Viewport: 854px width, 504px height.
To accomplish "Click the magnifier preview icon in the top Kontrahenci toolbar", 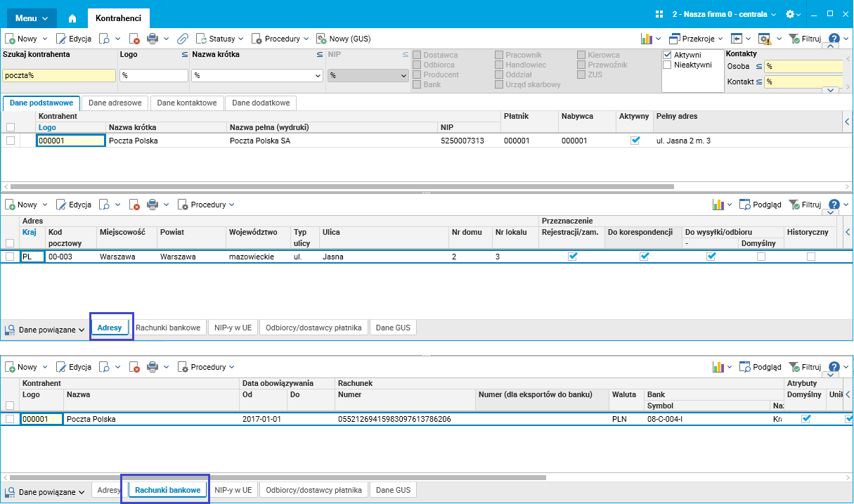I will [x=103, y=39].
